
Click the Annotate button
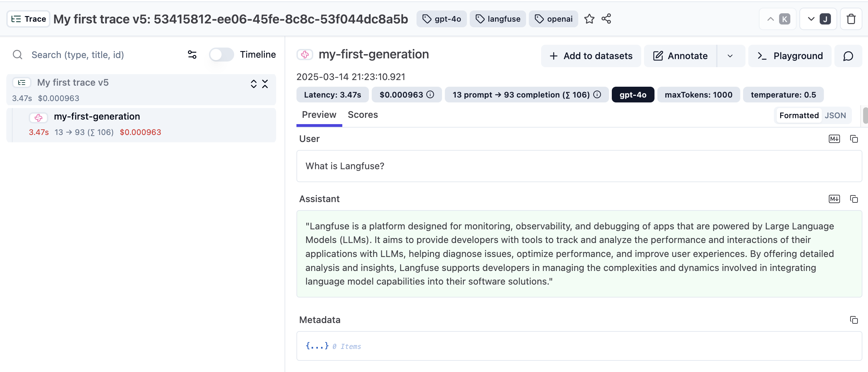[680, 56]
